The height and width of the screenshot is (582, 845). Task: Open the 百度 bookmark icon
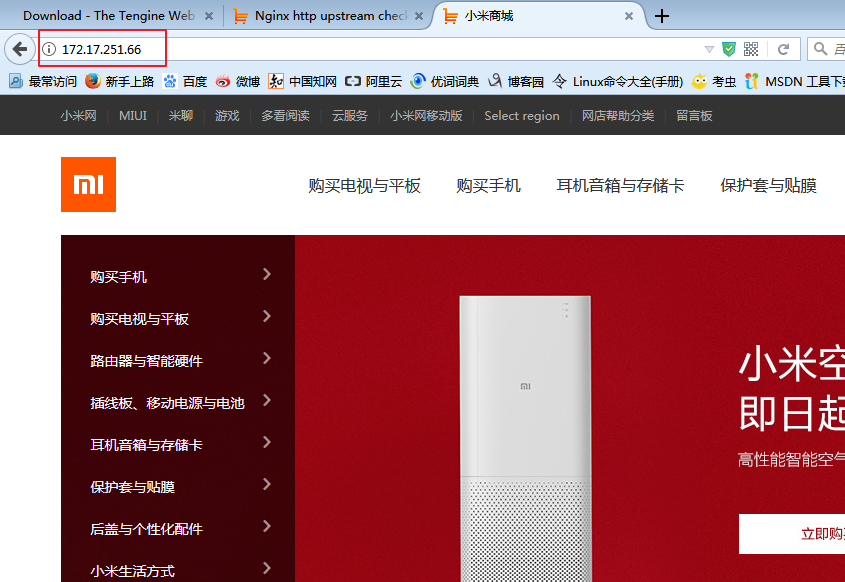click(x=169, y=82)
